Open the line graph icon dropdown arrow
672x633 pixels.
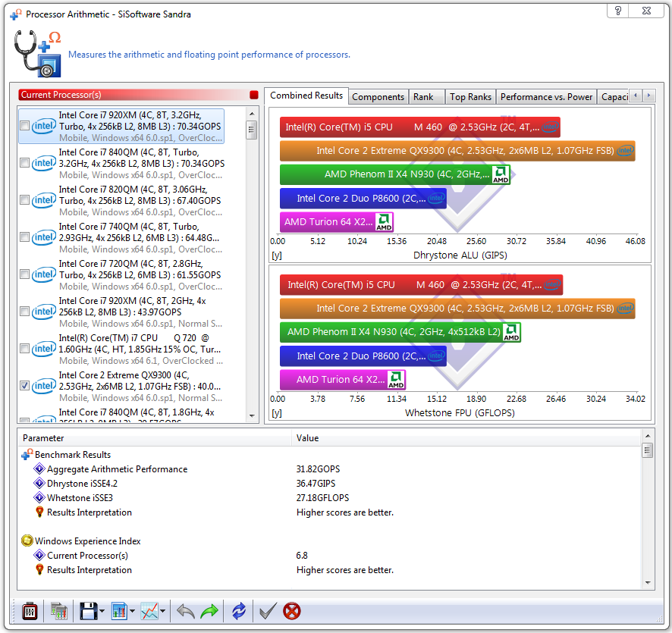[x=163, y=611]
